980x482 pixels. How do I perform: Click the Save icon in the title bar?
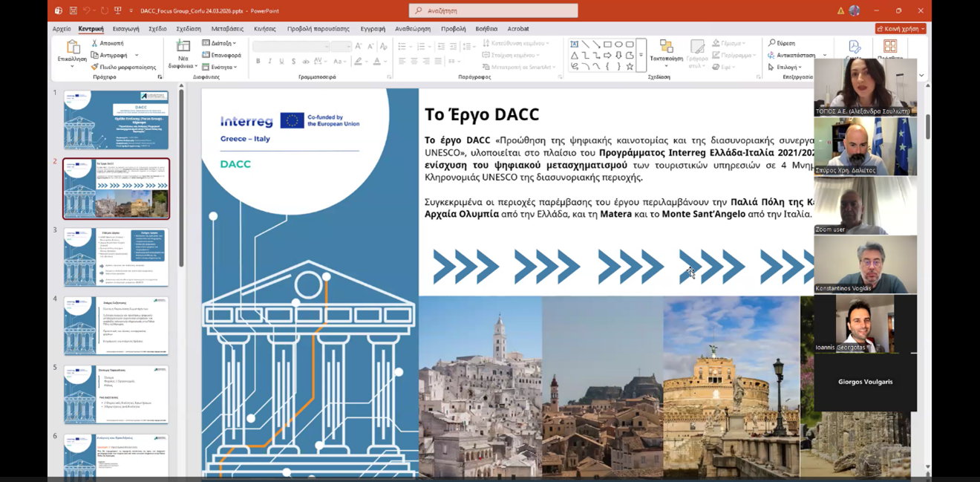73,11
